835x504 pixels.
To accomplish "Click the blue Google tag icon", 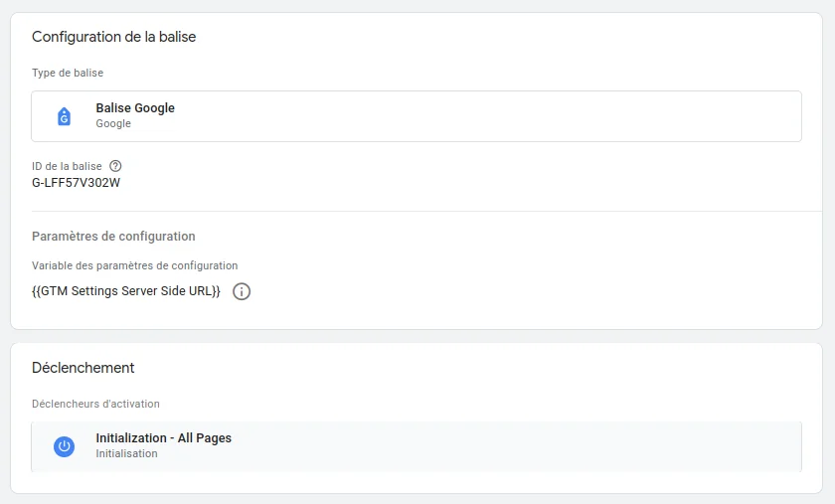I will point(65,116).
